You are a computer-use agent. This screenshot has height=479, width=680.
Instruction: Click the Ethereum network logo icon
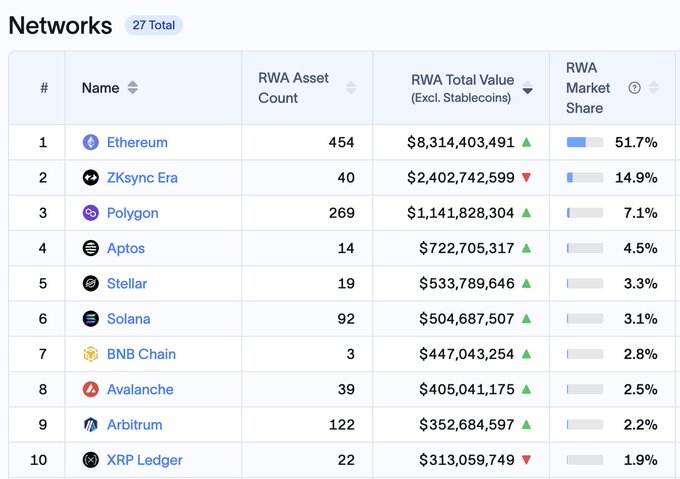click(x=90, y=142)
